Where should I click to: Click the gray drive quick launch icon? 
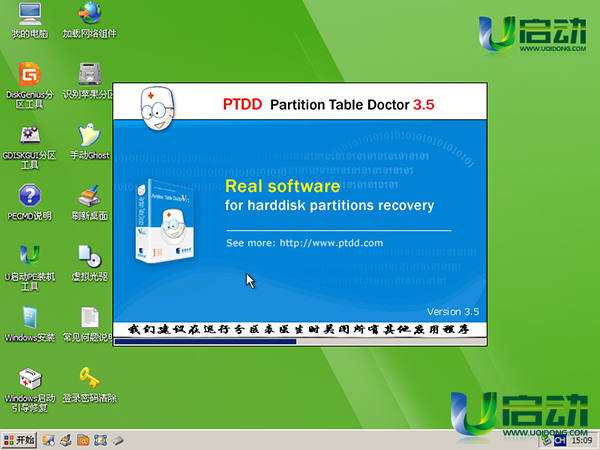(117, 441)
